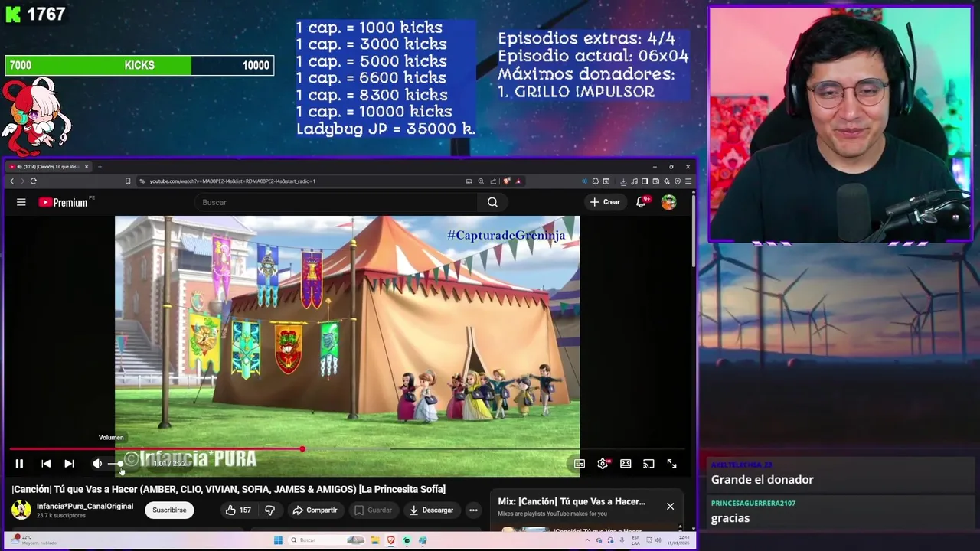Toggle subtitles in video player
Image resolution: width=980 pixels, height=551 pixels.
pos(580,464)
